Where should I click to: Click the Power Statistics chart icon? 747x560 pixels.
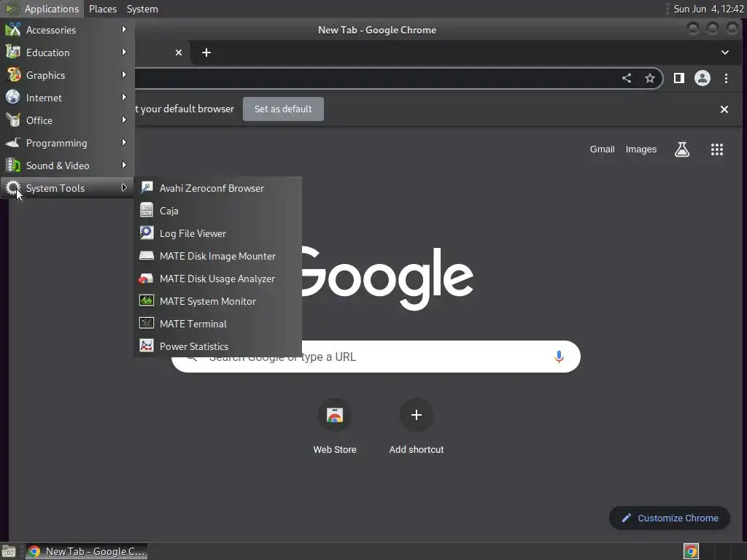146,346
